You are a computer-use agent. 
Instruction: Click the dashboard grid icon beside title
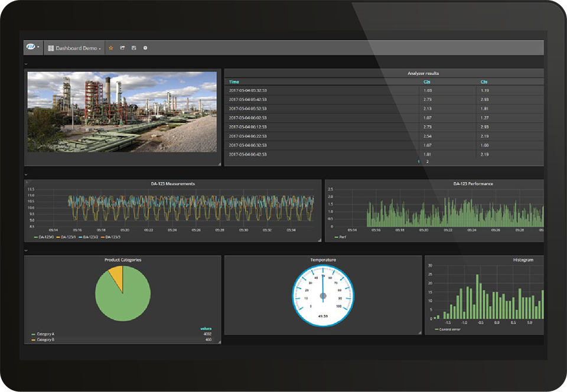coord(51,48)
